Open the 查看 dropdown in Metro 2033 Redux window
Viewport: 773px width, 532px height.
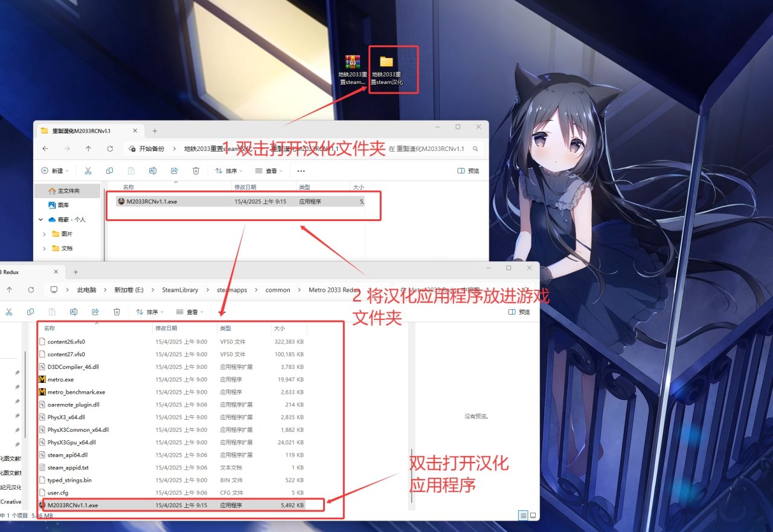click(190, 312)
